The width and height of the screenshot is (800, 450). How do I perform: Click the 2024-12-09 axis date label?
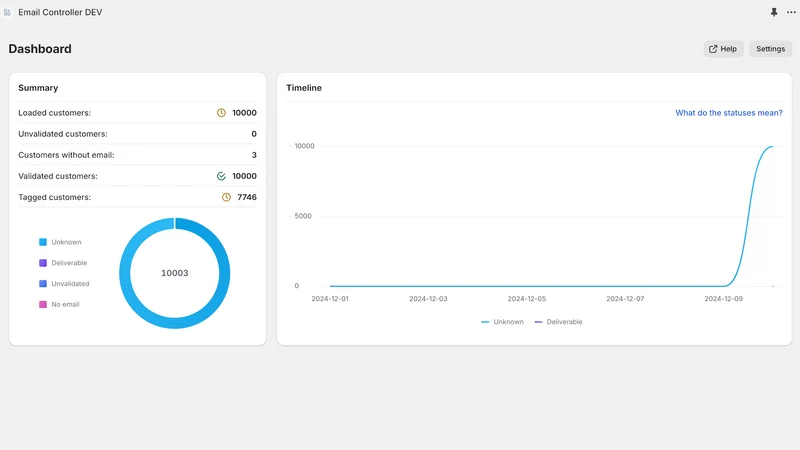[723, 299]
